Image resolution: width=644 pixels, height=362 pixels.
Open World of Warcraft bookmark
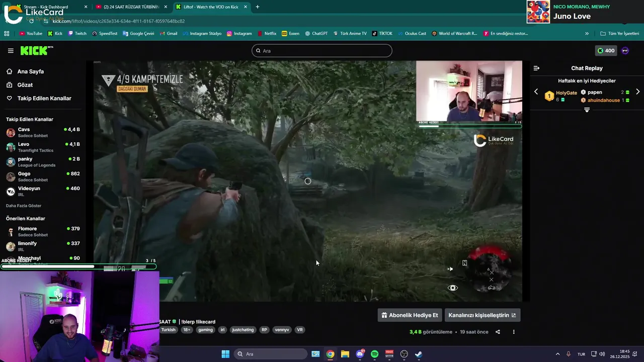click(x=454, y=34)
